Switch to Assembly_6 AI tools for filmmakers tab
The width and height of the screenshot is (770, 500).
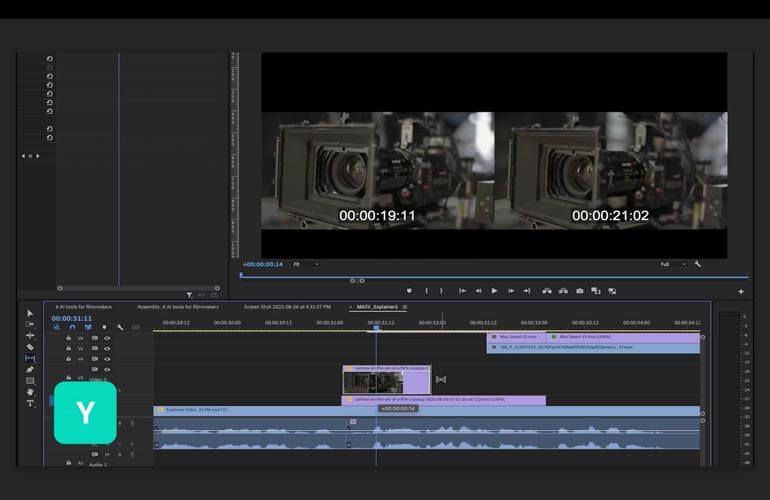pos(178,307)
